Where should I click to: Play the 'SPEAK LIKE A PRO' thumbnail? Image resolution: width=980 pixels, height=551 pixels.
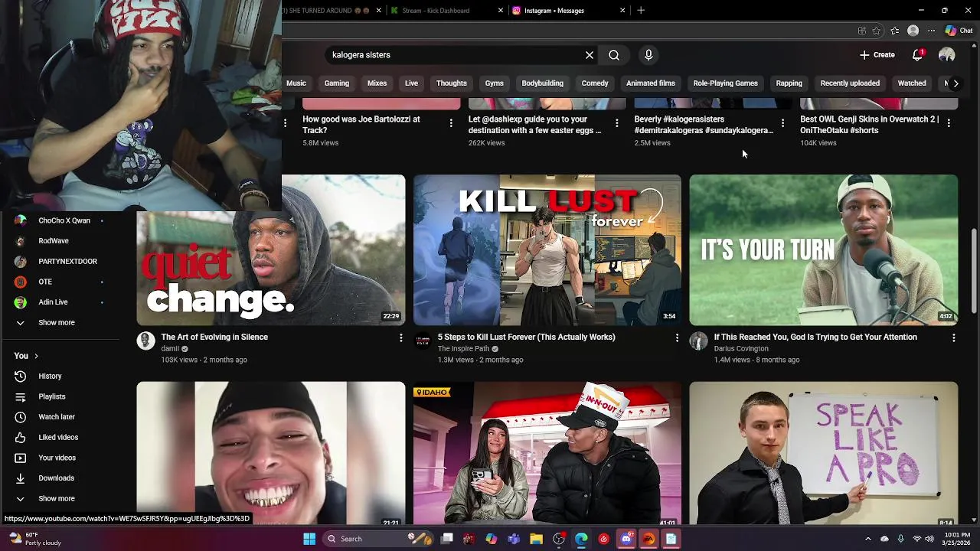(x=824, y=453)
